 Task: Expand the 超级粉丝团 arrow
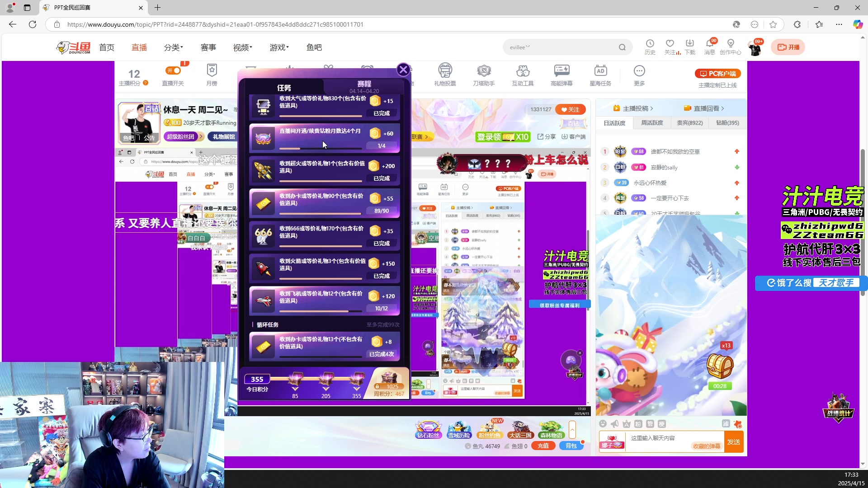click(x=201, y=136)
